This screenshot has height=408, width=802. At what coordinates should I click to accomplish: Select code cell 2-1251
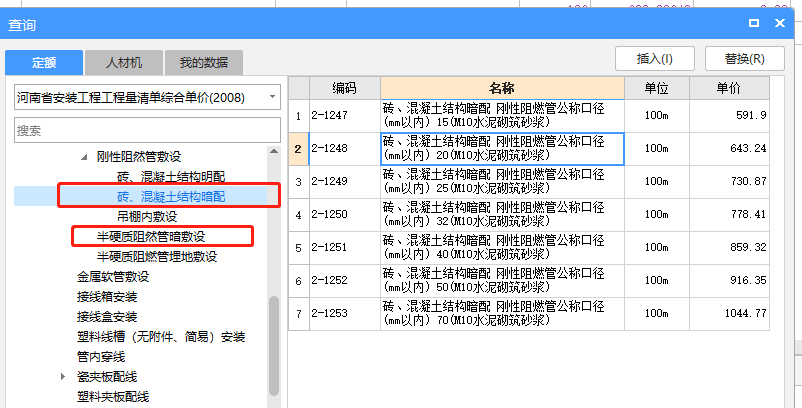345,247
